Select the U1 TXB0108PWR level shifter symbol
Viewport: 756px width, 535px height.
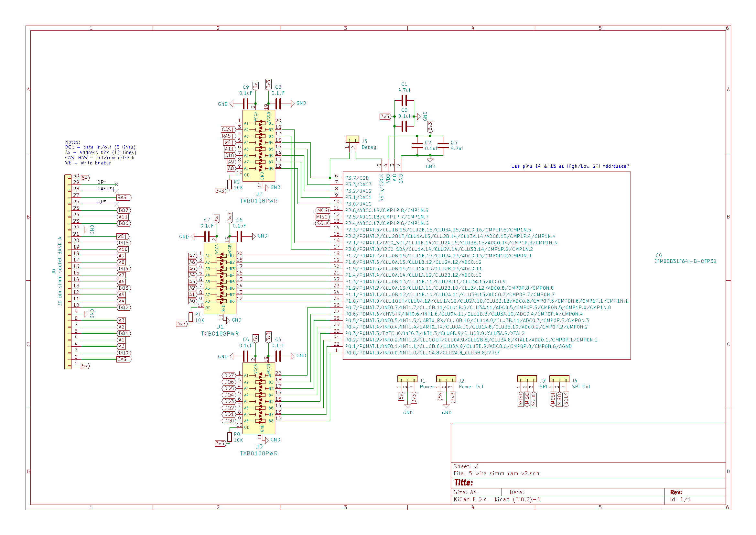click(x=220, y=278)
